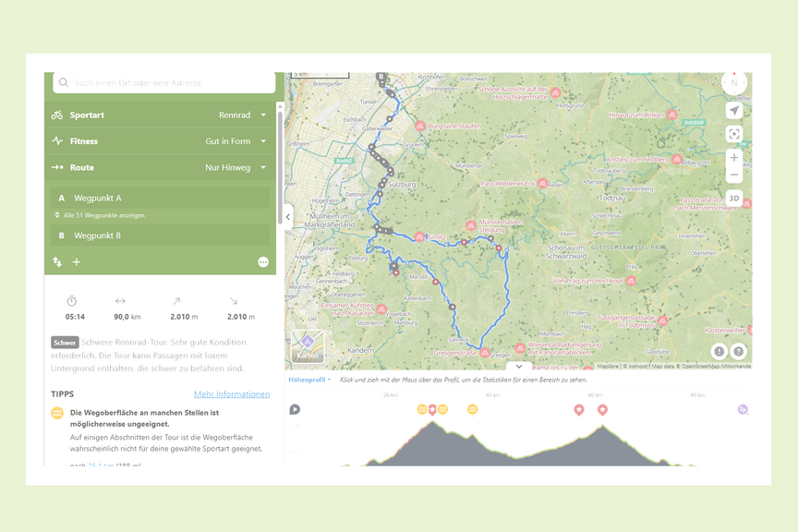Open the map help question mark
798x532 pixels.
(x=738, y=351)
